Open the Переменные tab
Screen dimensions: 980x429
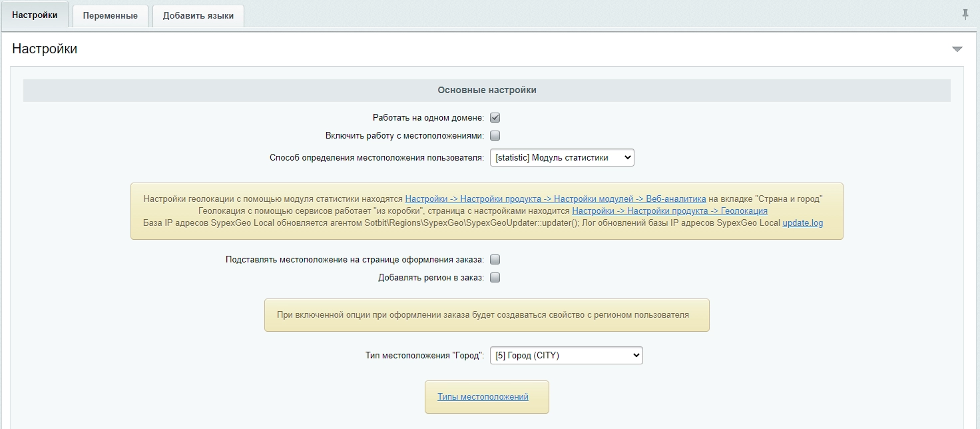tap(111, 16)
